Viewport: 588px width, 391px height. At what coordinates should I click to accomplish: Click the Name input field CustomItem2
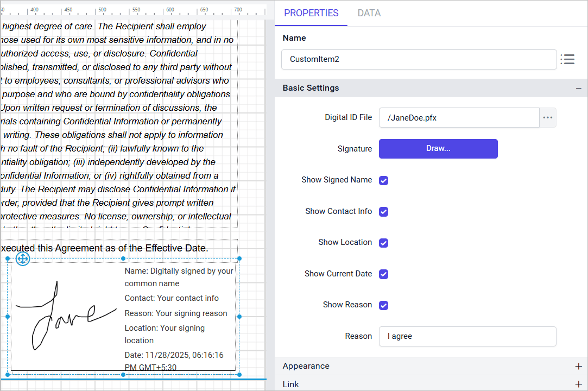[x=418, y=59]
